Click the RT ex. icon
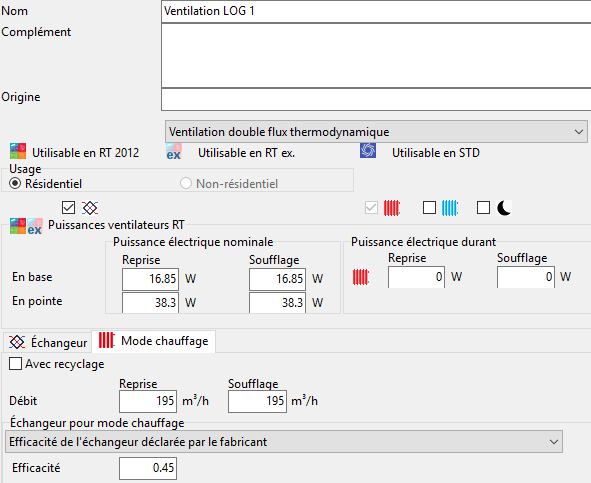Viewport: 591px width, 483px height. pyautogui.click(x=174, y=152)
